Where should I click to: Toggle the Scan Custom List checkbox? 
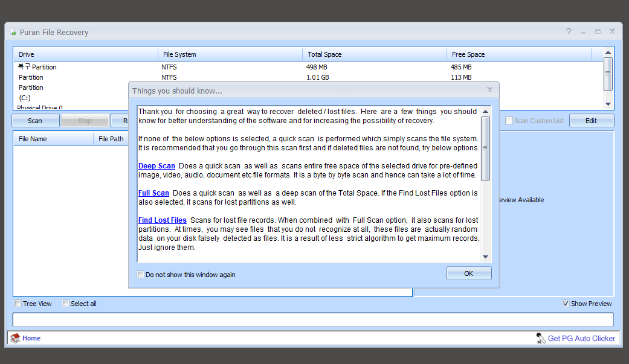[x=509, y=121]
